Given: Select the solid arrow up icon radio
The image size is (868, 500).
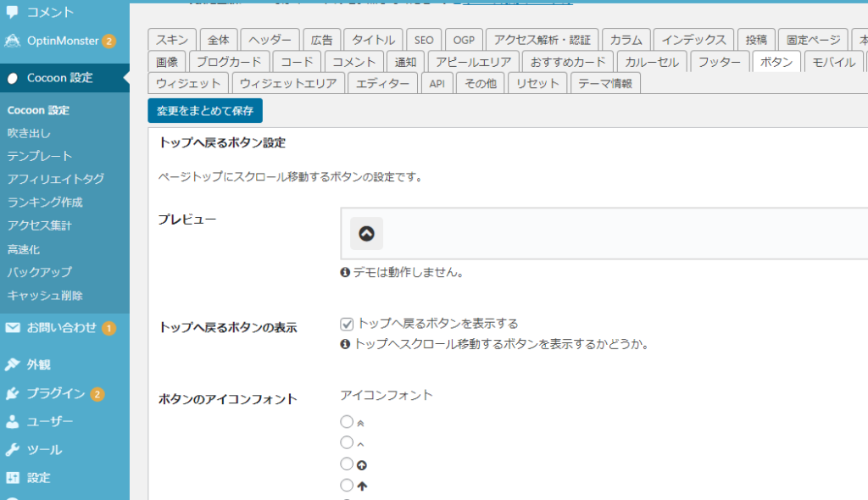Looking at the screenshot, I should 347,486.
